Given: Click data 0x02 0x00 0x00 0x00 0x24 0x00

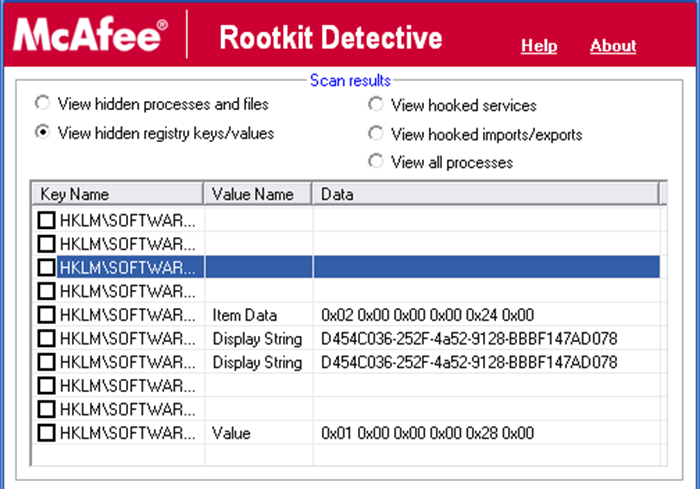Looking at the screenshot, I should [427, 315].
